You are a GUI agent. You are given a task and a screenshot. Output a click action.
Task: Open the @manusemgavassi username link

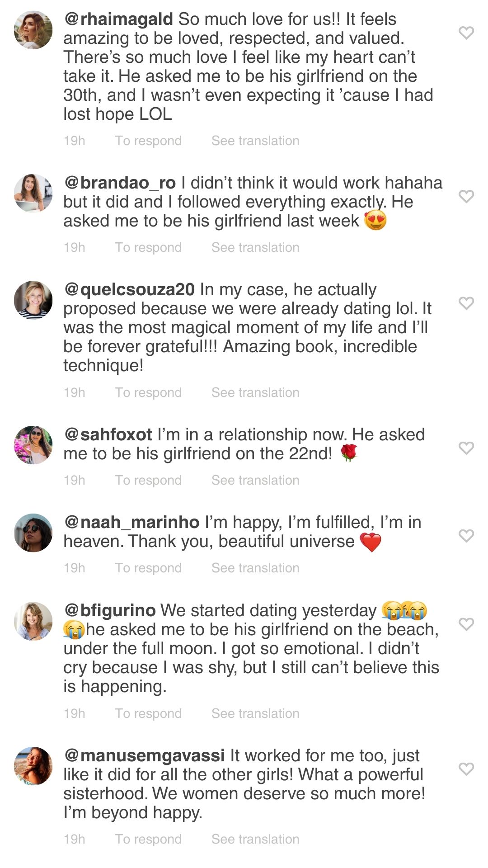pyautogui.click(x=145, y=755)
